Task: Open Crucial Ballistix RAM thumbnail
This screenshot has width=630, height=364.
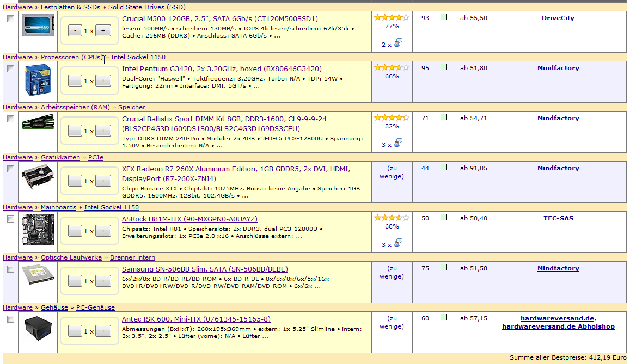Action: coord(38,121)
